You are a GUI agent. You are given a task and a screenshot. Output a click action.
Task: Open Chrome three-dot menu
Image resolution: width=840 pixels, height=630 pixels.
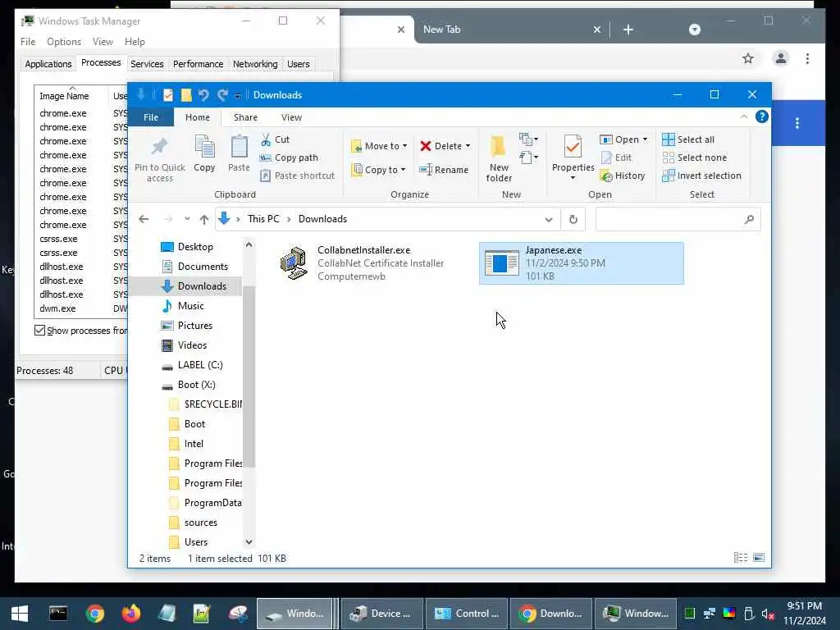click(807, 58)
